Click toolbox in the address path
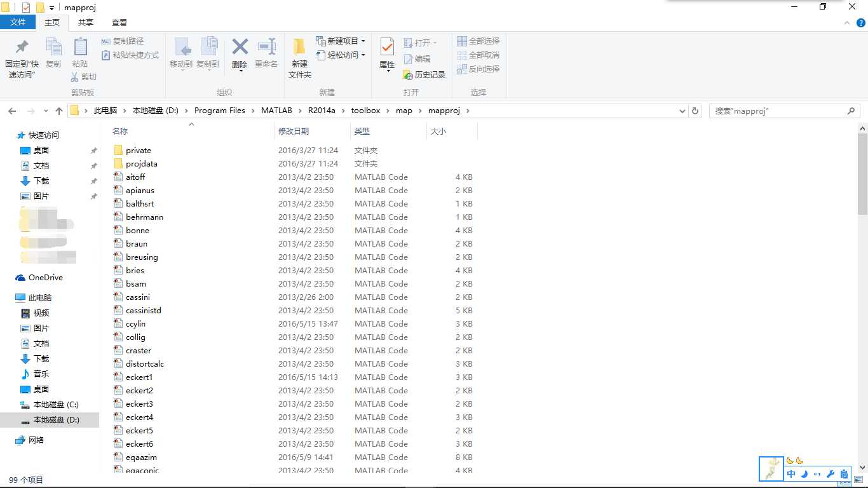The height and width of the screenshot is (488, 868). 365,111
